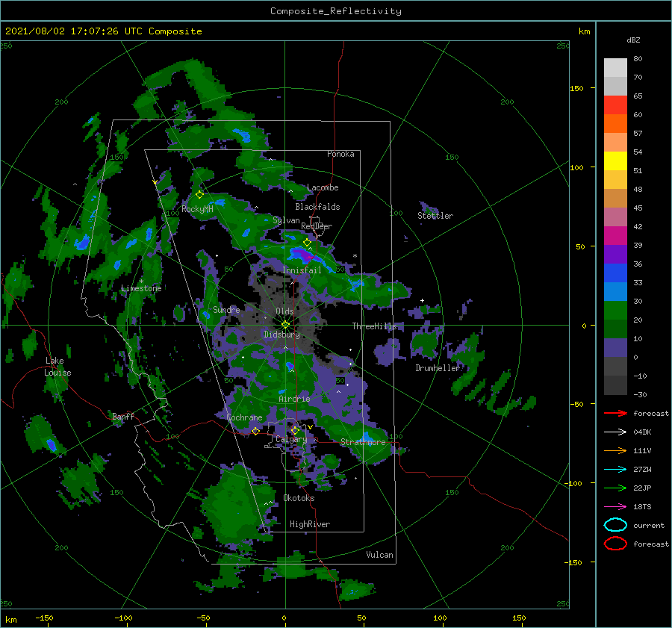Click the cyan 27ZW arrow icon
672x628 pixels.
pos(615,470)
